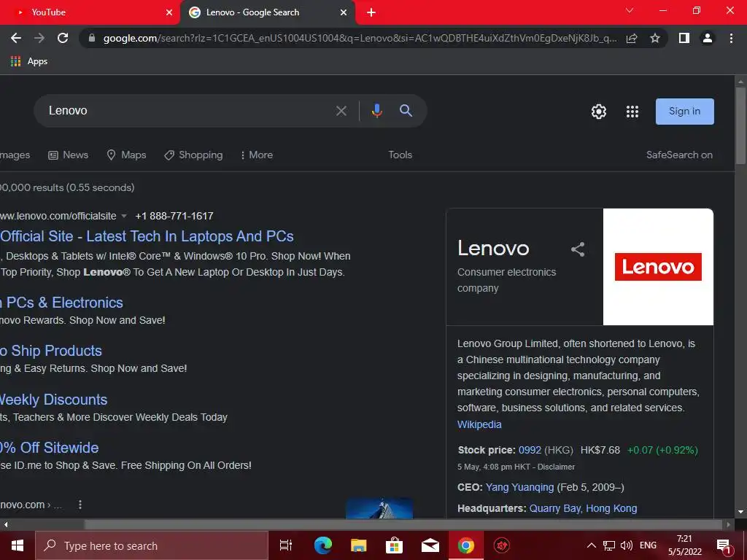Viewport: 747px width, 560px height.
Task: Share this page from the address bar
Action: click(632, 38)
